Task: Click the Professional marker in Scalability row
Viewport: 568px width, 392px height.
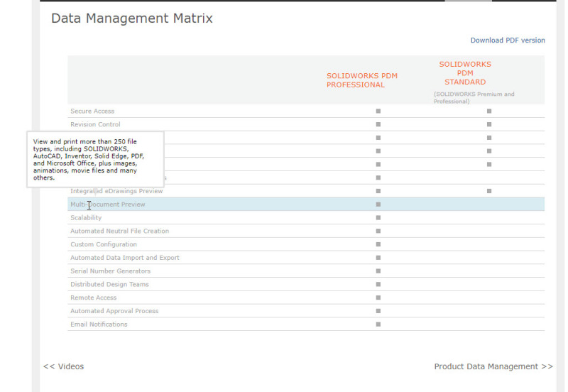Action: click(x=378, y=218)
